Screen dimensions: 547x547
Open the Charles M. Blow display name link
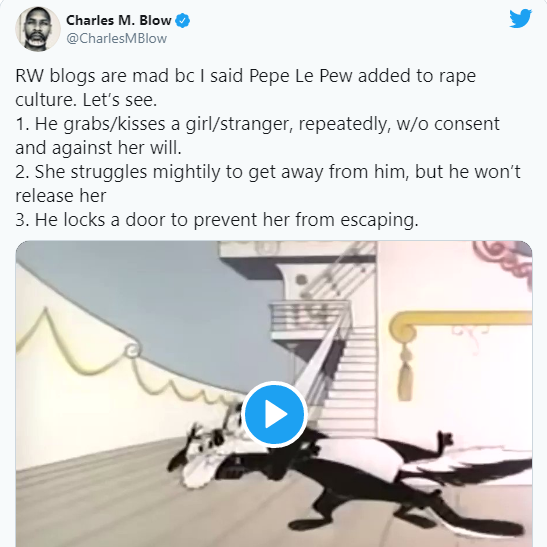[119, 20]
